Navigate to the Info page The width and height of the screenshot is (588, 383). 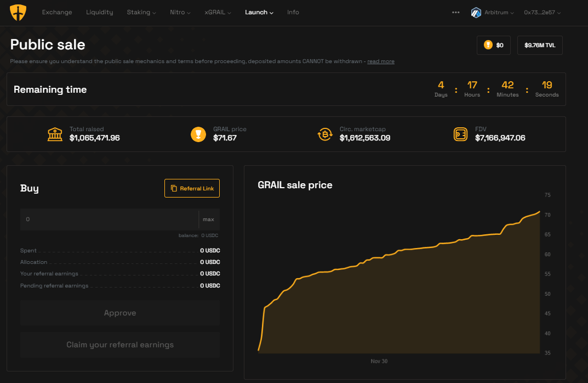tap(293, 13)
